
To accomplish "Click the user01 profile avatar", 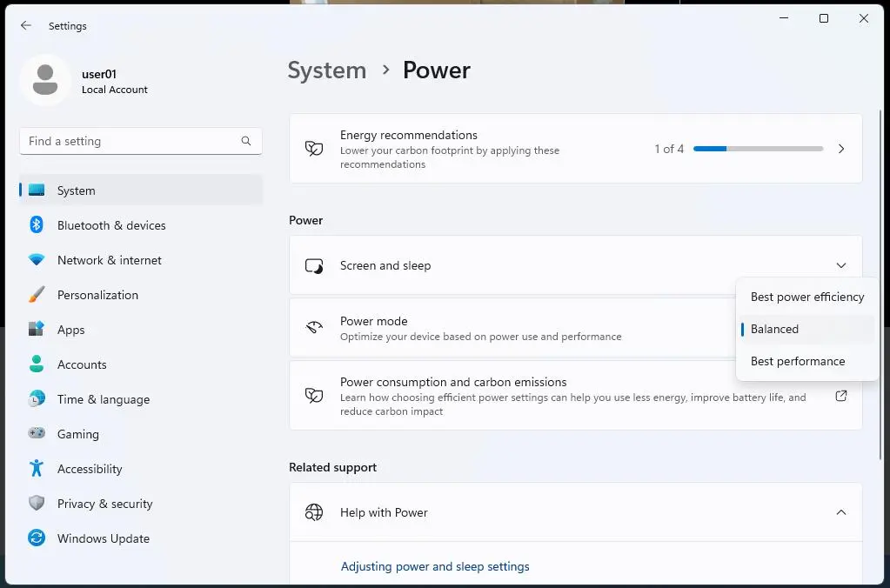I will pos(45,80).
